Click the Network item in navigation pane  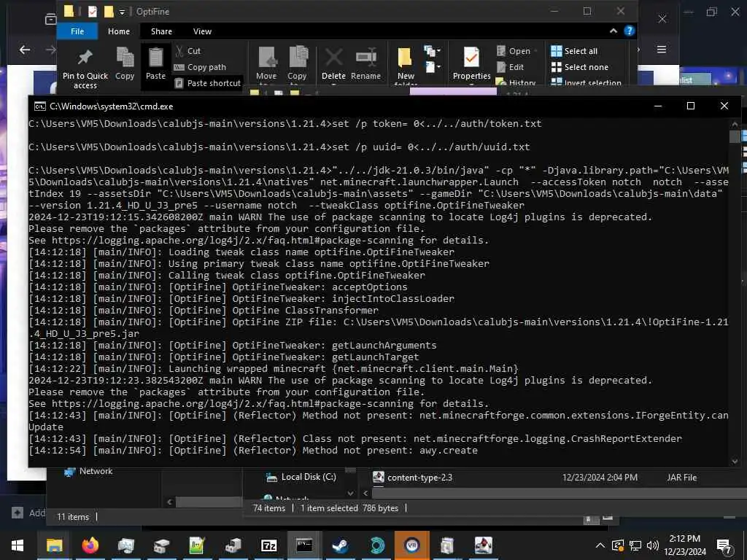pyautogui.click(x=88, y=471)
